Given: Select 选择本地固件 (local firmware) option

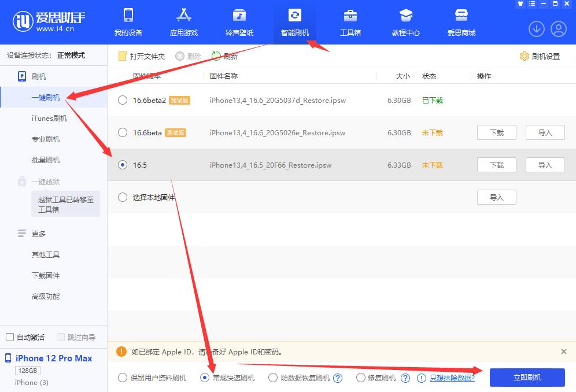Looking at the screenshot, I should 122,197.
